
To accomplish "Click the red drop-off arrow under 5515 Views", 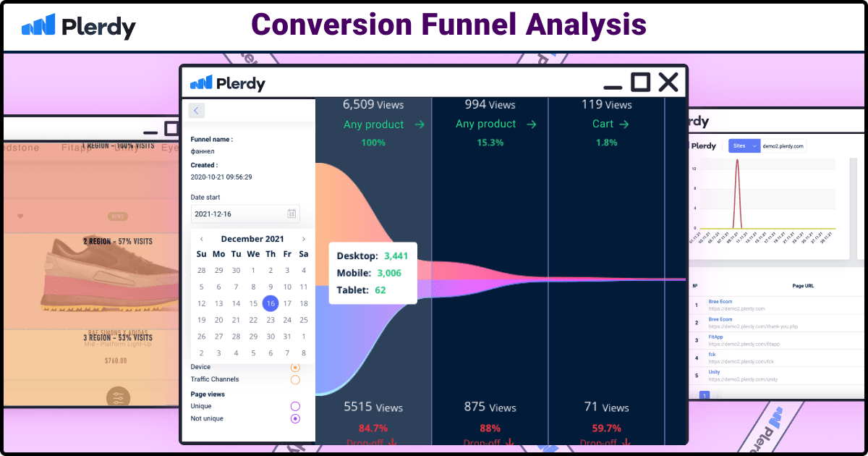I will 392,442.
